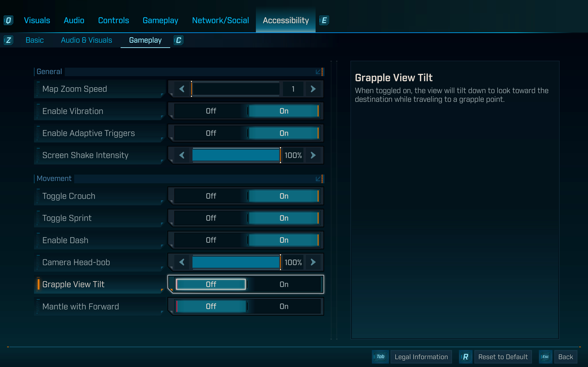
Task: Click the Q key icon to switch tab left
Action: pyautogui.click(x=8, y=20)
